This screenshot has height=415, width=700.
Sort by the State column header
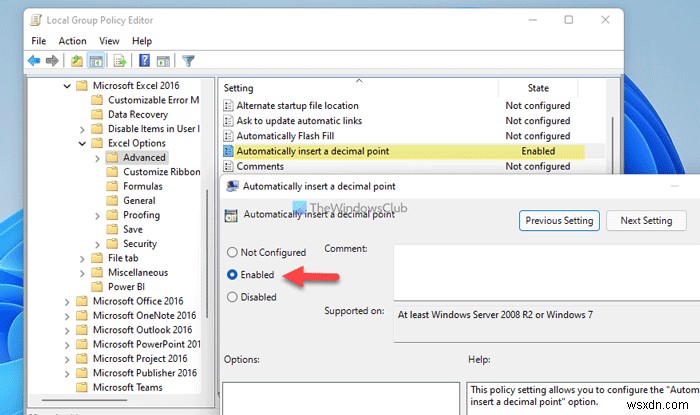[538, 88]
